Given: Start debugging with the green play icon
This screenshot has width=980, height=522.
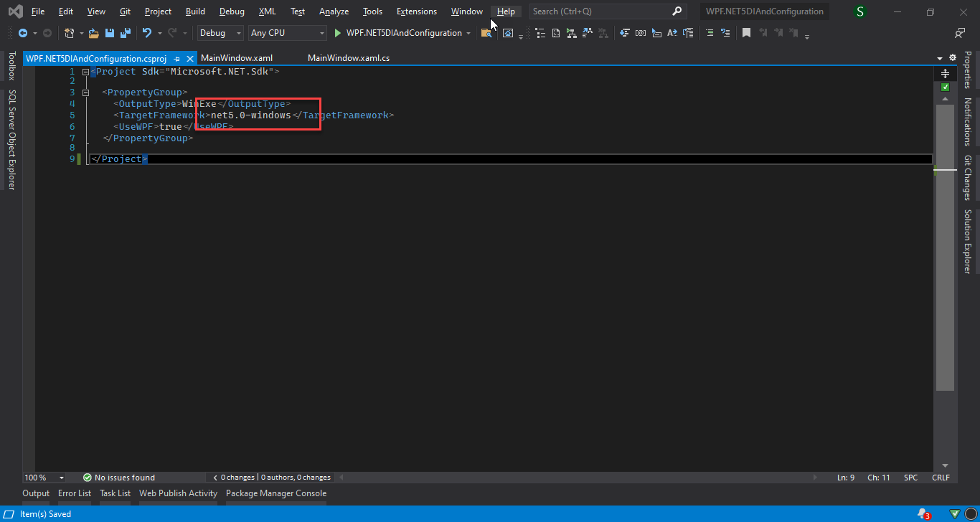Looking at the screenshot, I should 338,33.
